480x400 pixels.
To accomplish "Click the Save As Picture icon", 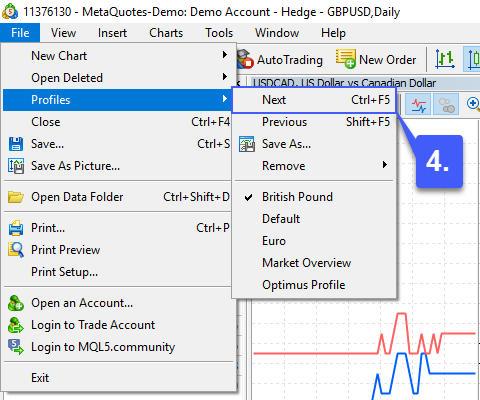I will [x=16, y=166].
